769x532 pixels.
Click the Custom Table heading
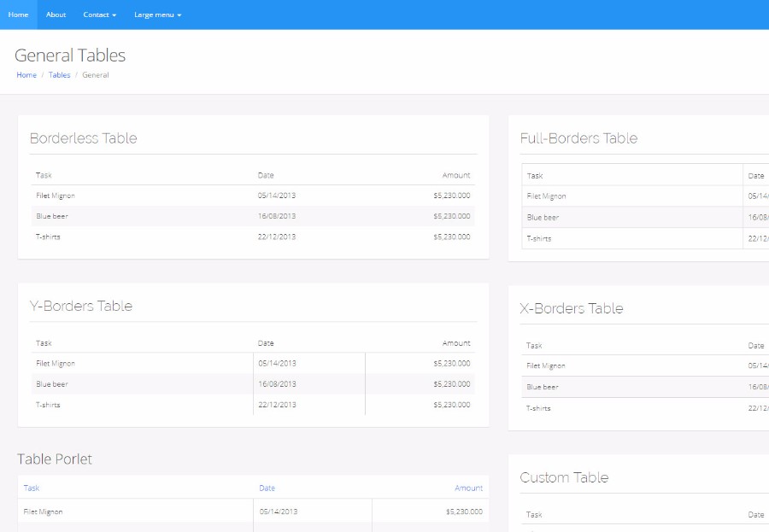[564, 477]
